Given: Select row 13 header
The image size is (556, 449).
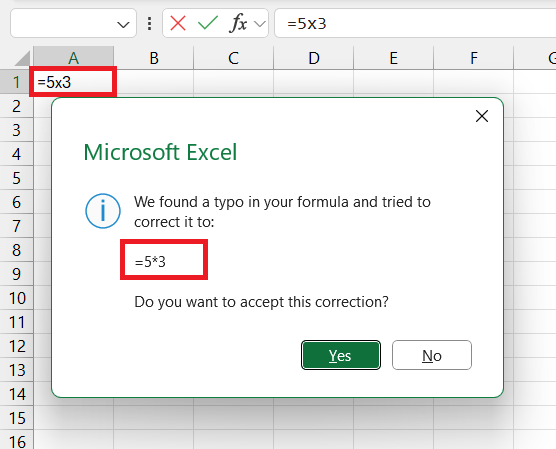Looking at the screenshot, I should [x=16, y=370].
